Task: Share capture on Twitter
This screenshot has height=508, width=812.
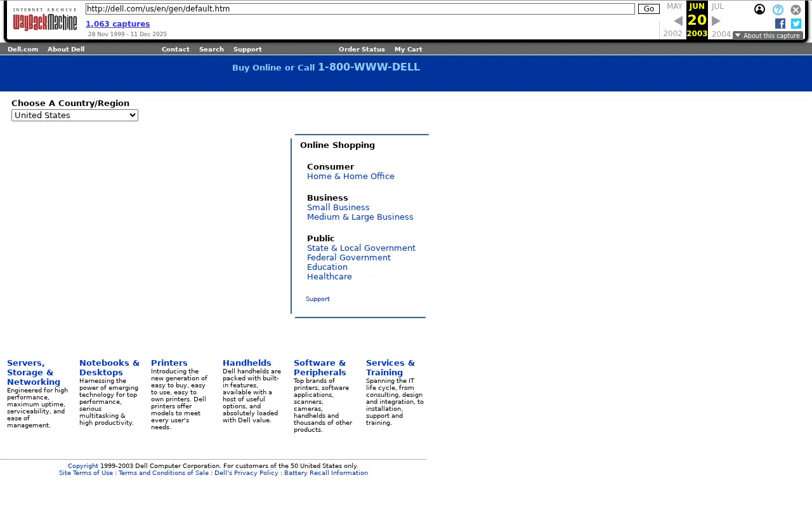Action: (x=796, y=23)
